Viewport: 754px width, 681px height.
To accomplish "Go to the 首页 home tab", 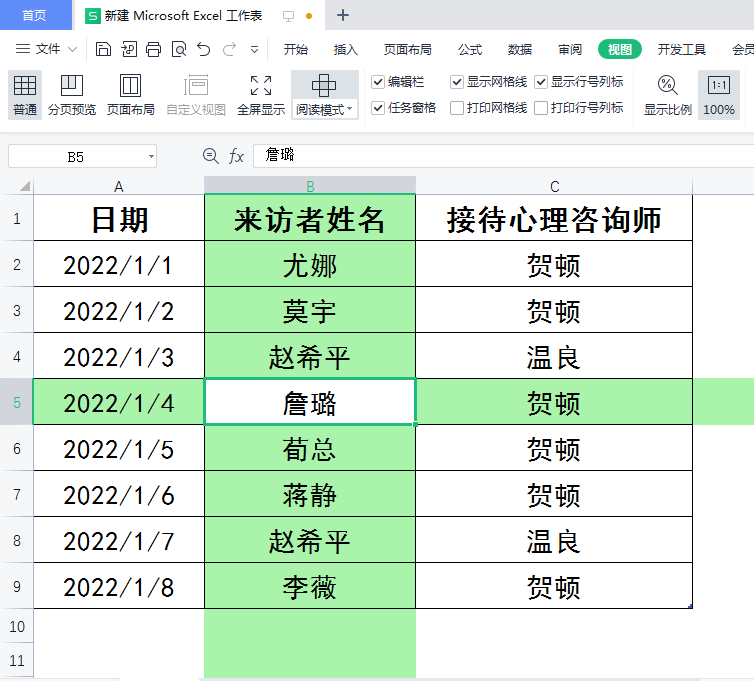I will tap(35, 15).
